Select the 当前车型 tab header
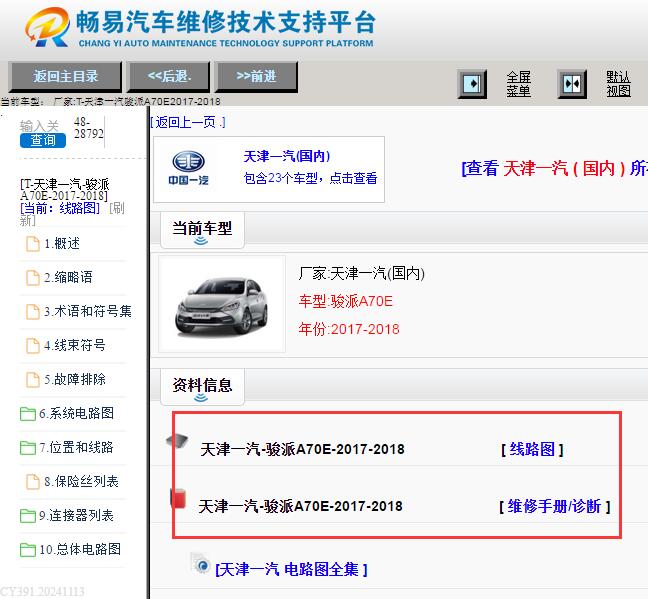Image resolution: width=648 pixels, height=599 pixels. point(202,230)
